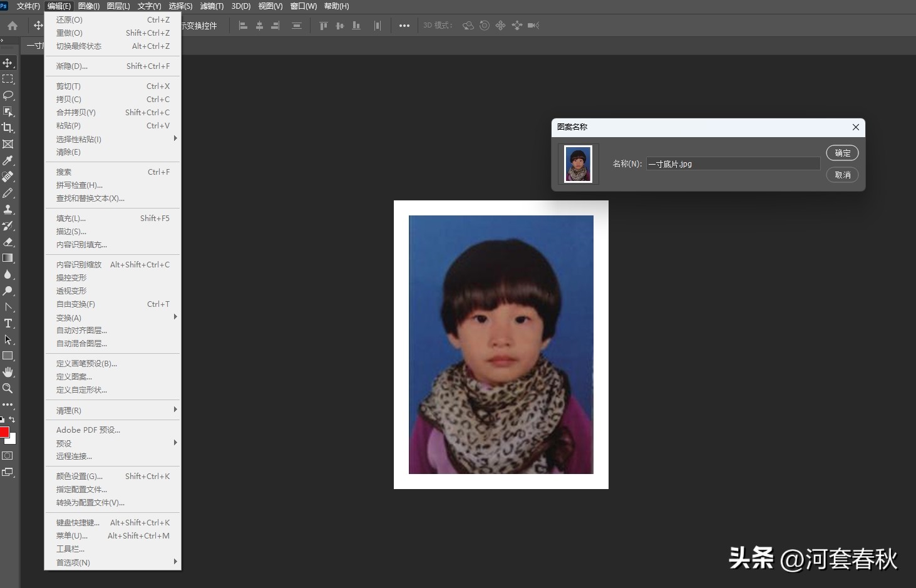Screen dimensions: 916x588
Task: Click the 名称 pattern name text field
Action: [733, 164]
